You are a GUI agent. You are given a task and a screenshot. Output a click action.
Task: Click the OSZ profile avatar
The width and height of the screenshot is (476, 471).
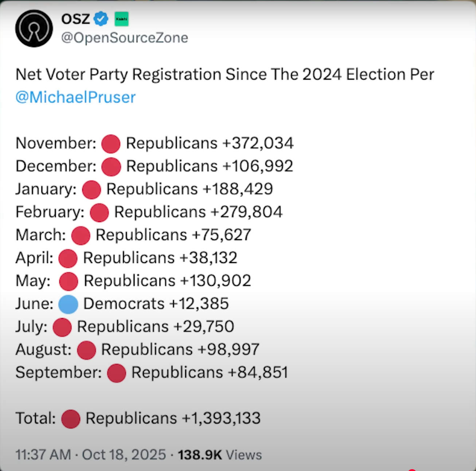[34, 28]
